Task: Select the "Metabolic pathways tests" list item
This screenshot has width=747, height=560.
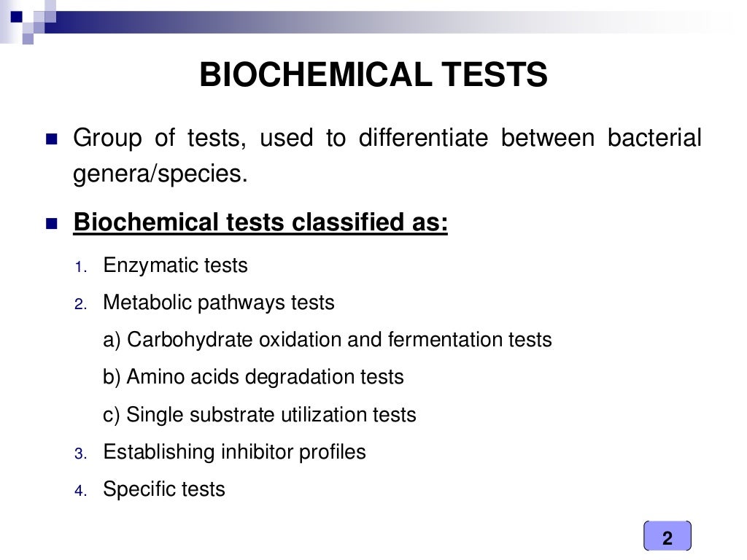Action: 219,303
